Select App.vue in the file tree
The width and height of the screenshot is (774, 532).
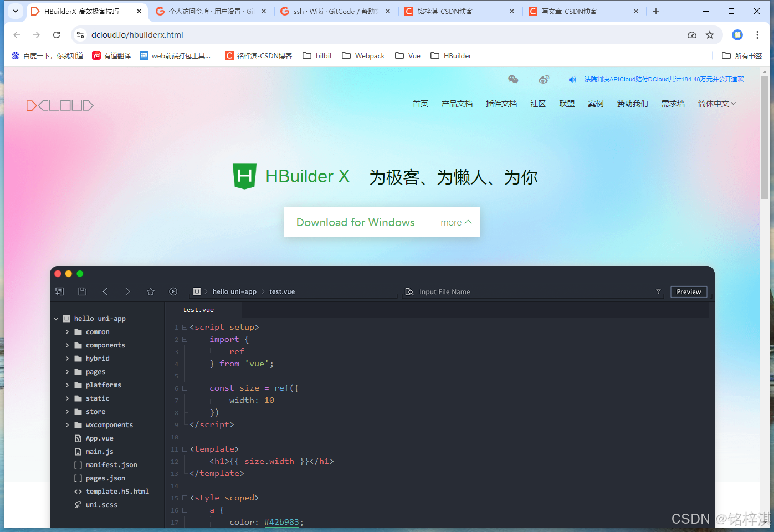click(100, 438)
